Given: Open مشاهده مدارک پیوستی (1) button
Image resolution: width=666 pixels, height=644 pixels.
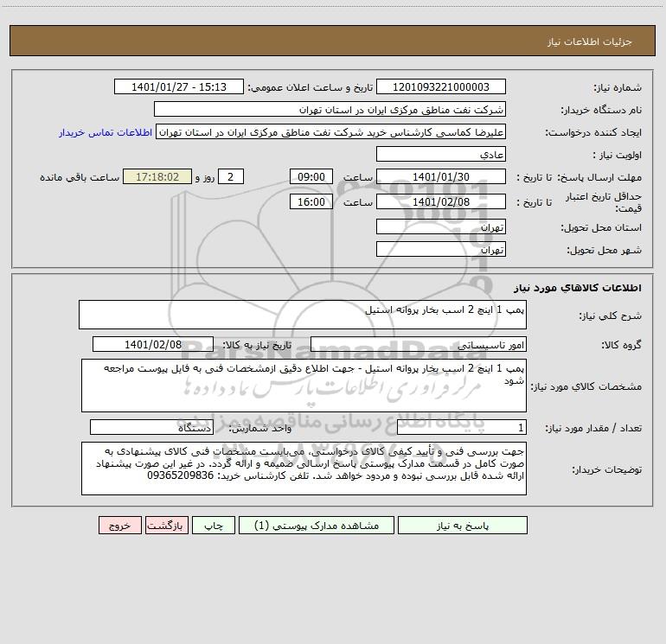Looking at the screenshot, I should pos(317,525).
